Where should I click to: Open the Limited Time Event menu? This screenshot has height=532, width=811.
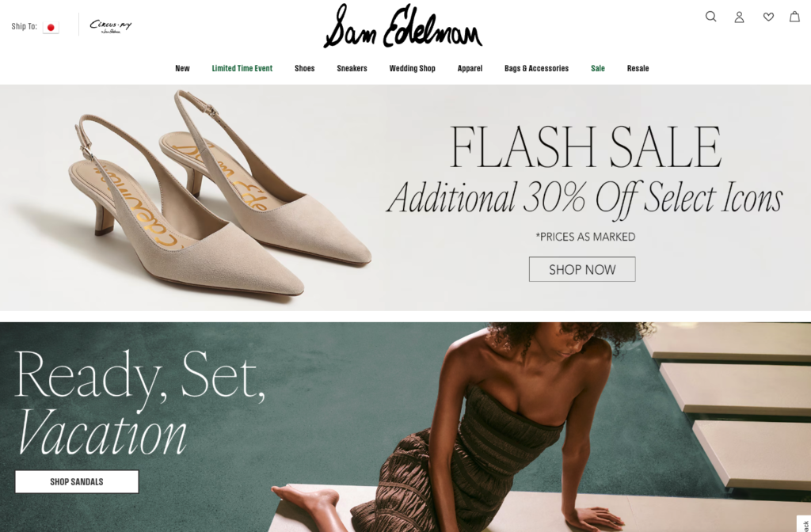242,68
